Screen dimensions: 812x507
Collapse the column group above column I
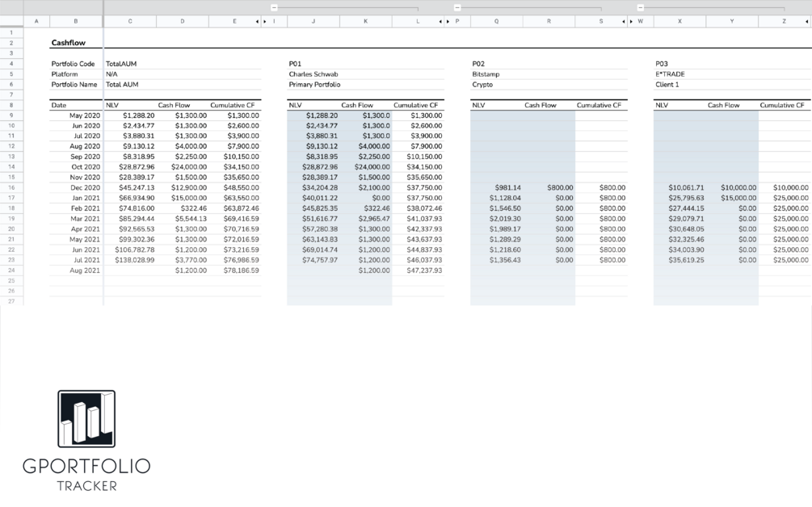[x=275, y=7]
